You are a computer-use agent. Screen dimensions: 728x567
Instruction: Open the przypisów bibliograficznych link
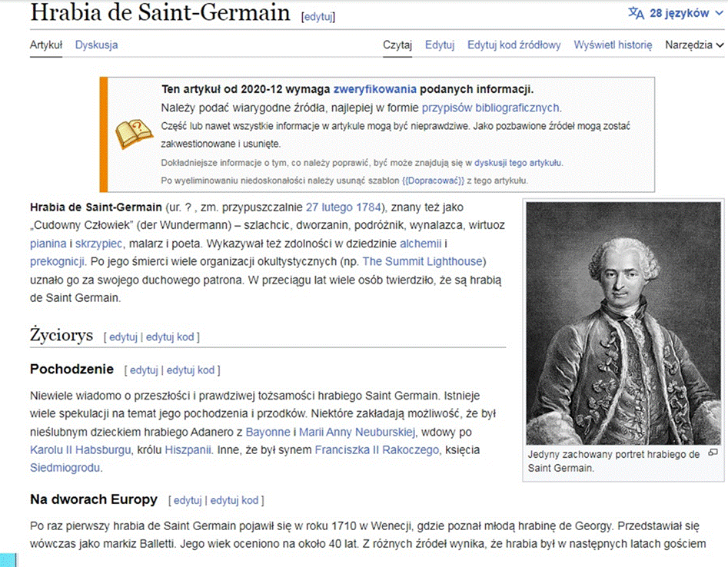pyautogui.click(x=490, y=108)
